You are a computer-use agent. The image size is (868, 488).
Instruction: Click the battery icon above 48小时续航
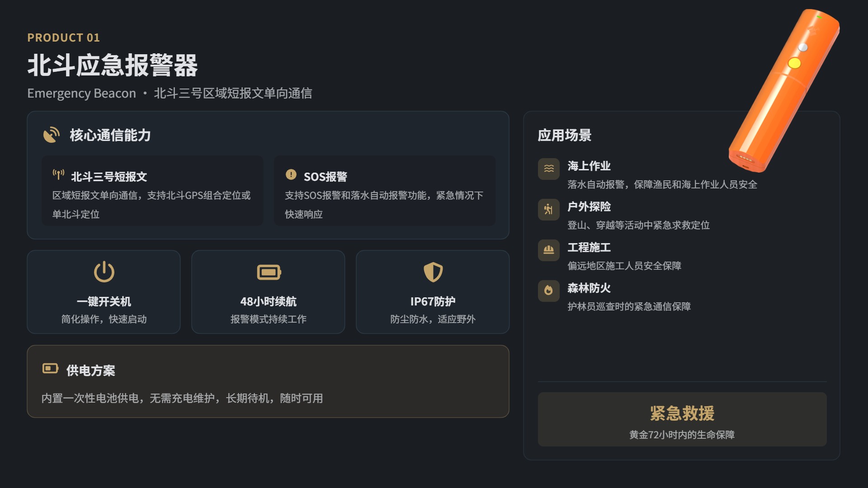269,272
